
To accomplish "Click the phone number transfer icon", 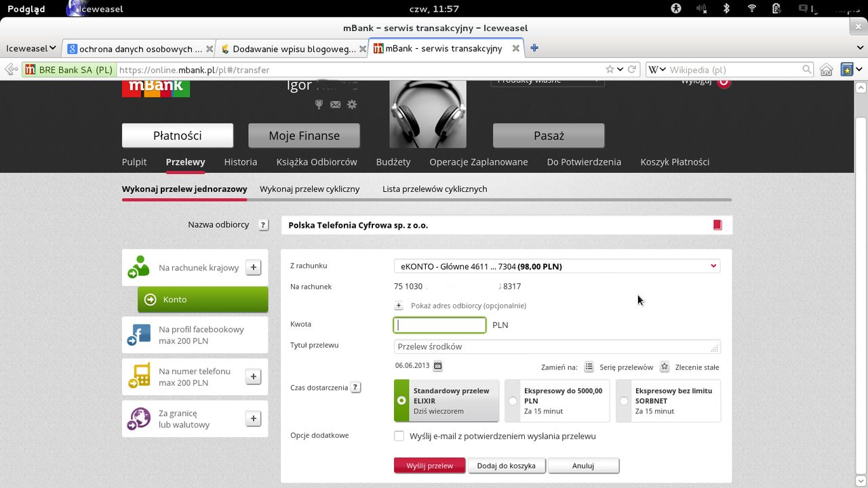I will (138, 377).
